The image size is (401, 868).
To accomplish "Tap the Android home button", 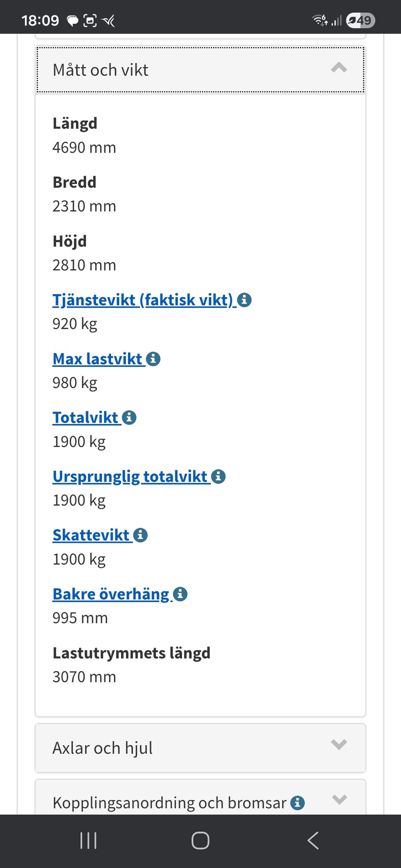I will [200, 840].
